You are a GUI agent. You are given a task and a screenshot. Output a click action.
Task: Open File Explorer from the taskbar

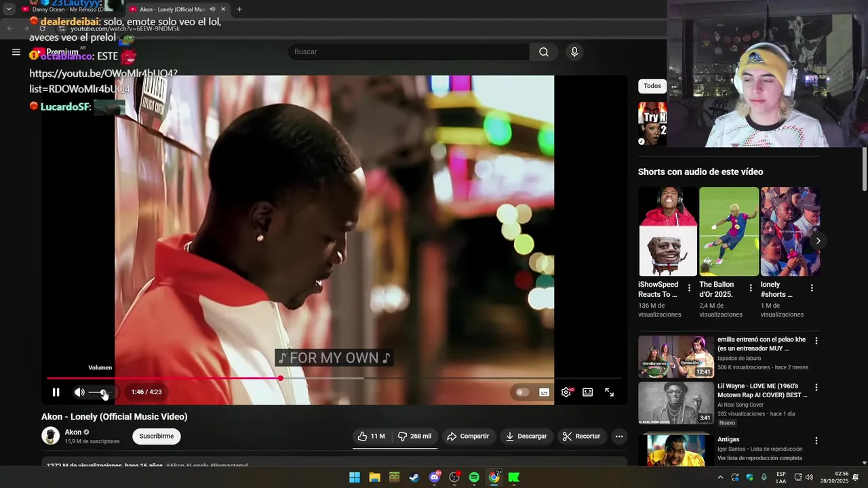(374, 477)
